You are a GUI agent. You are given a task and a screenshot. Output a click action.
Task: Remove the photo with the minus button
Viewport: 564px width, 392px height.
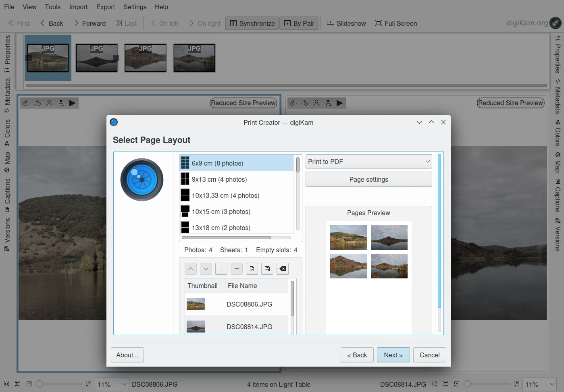(x=237, y=269)
